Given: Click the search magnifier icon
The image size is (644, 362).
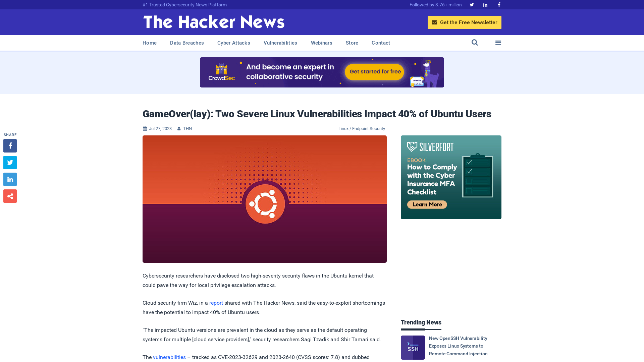Looking at the screenshot, I should tap(475, 43).
